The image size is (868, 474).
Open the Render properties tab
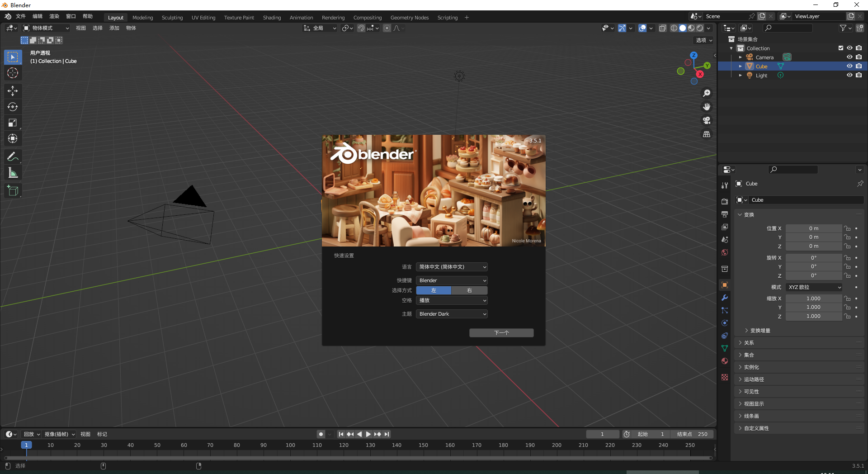coord(724,201)
